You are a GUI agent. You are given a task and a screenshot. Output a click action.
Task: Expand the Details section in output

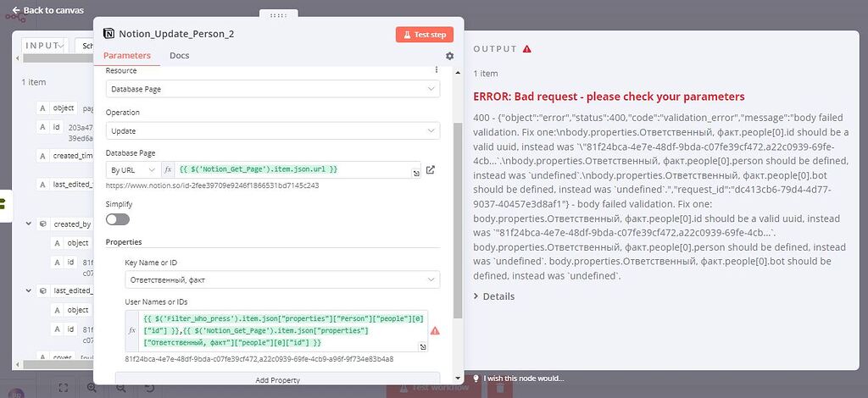pyautogui.click(x=494, y=296)
